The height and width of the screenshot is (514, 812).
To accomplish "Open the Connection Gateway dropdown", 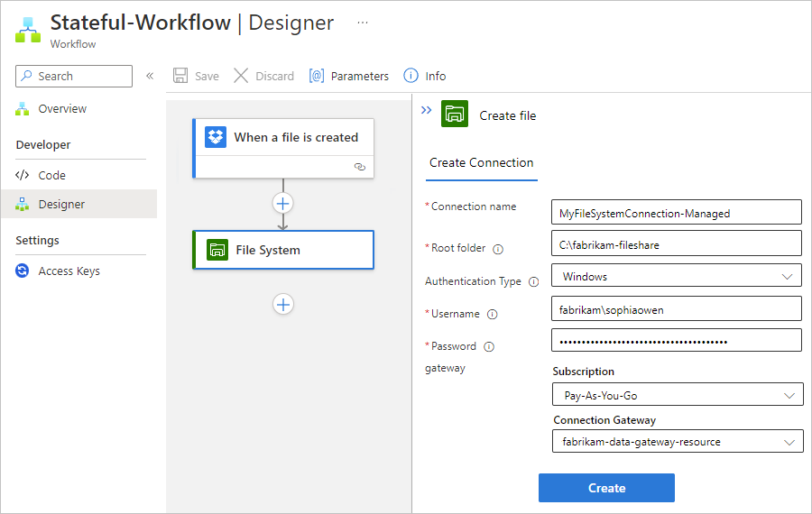I will [678, 442].
